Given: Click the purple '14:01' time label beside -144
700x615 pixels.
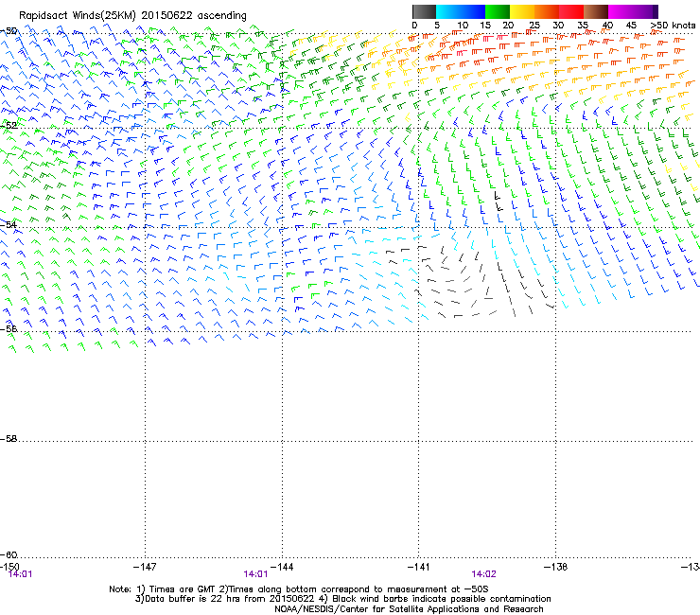Looking at the screenshot, I should tap(255, 574).
